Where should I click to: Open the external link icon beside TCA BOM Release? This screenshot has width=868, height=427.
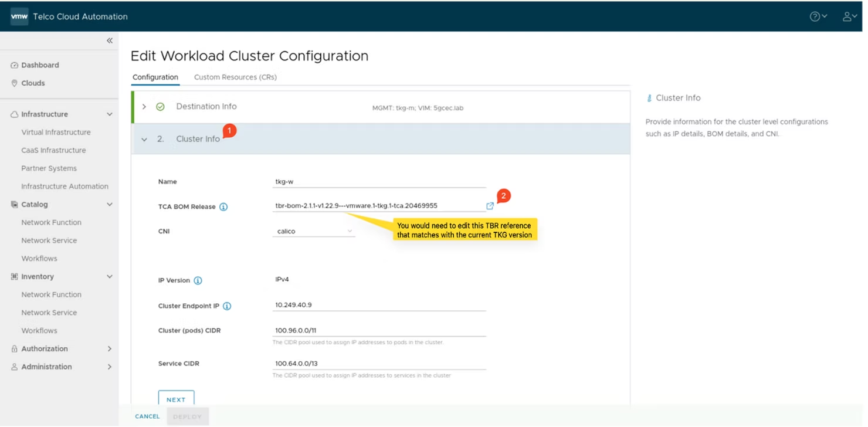point(490,206)
